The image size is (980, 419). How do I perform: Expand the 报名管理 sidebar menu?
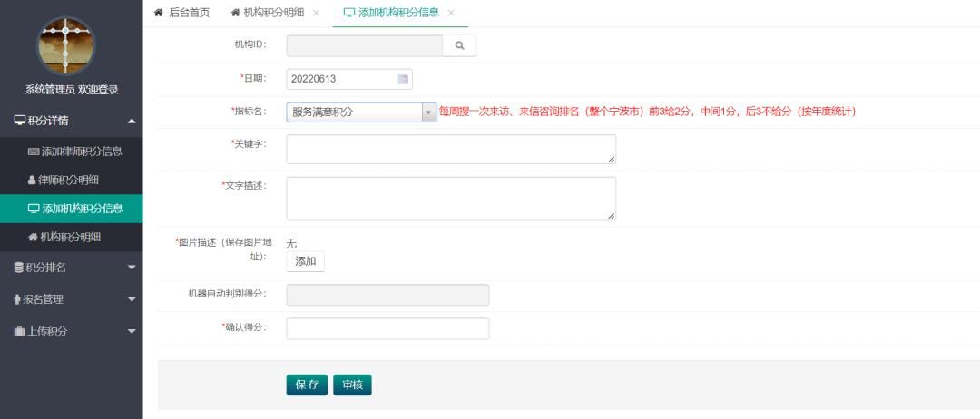(71, 299)
